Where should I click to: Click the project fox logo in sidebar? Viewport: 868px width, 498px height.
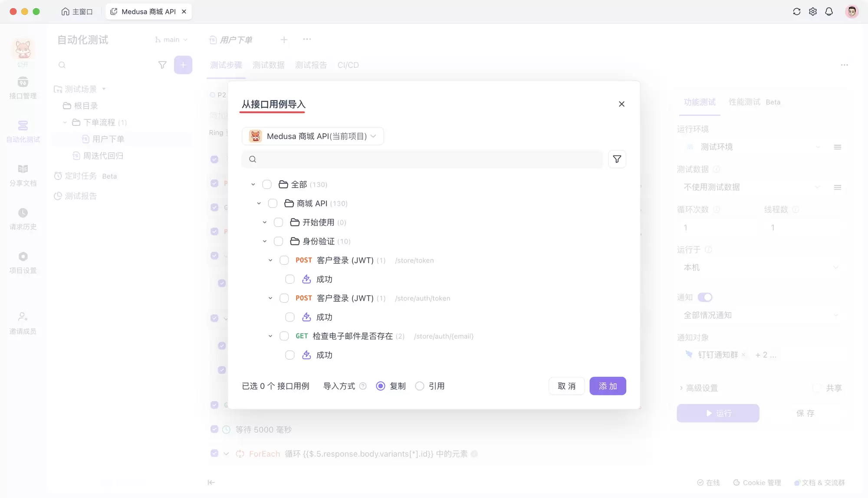[x=23, y=49]
